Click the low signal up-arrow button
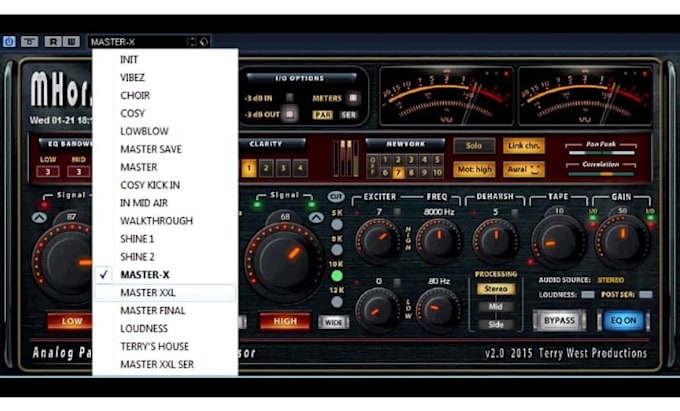The image size is (680, 411). 39,218
